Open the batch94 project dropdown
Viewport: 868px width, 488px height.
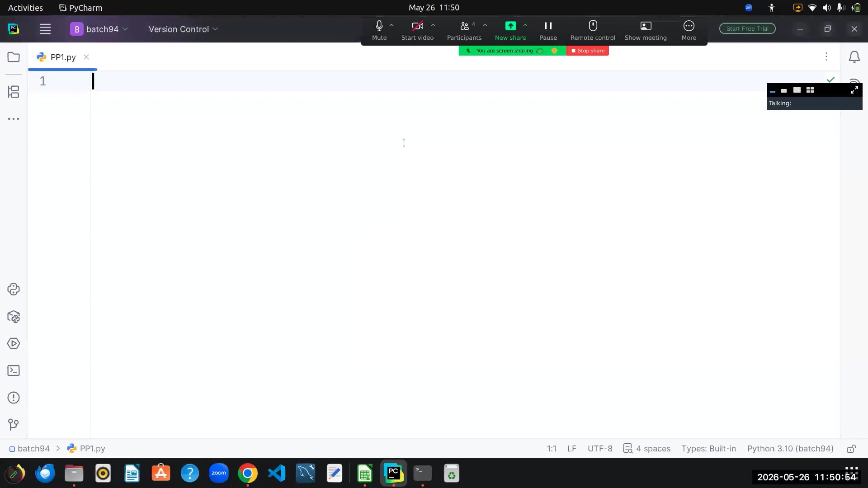99,29
